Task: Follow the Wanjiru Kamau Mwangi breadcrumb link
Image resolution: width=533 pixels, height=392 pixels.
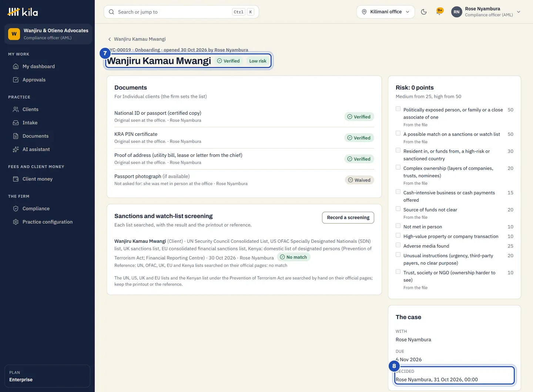Action: click(x=140, y=39)
